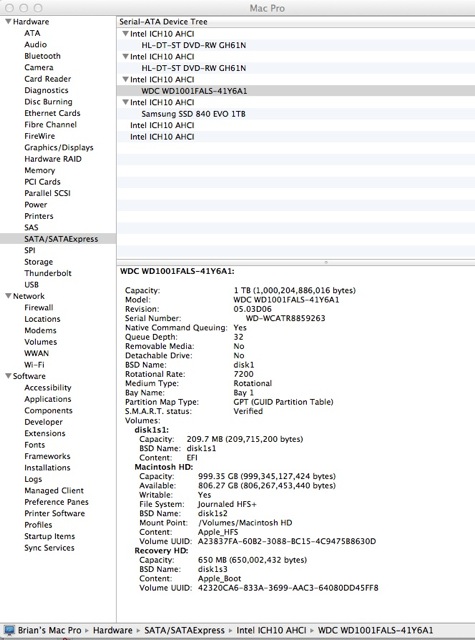Open Components under Software
Image resolution: width=475 pixels, height=640 pixels.
[x=48, y=410]
